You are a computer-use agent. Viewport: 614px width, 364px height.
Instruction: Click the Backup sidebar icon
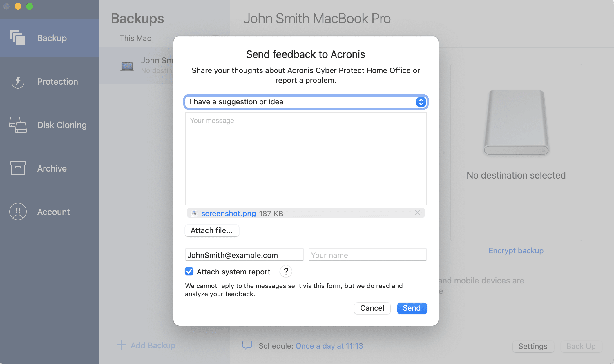(17, 38)
